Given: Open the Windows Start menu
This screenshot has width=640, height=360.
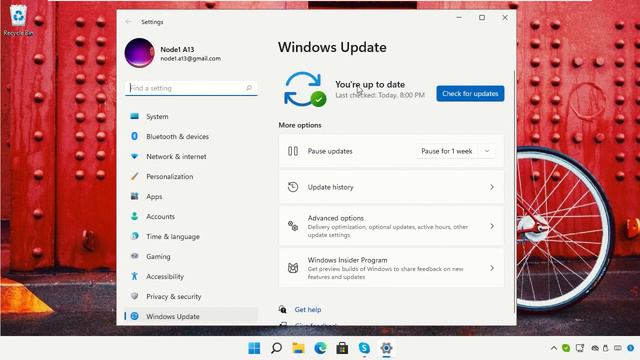Looking at the screenshot, I should (254, 348).
